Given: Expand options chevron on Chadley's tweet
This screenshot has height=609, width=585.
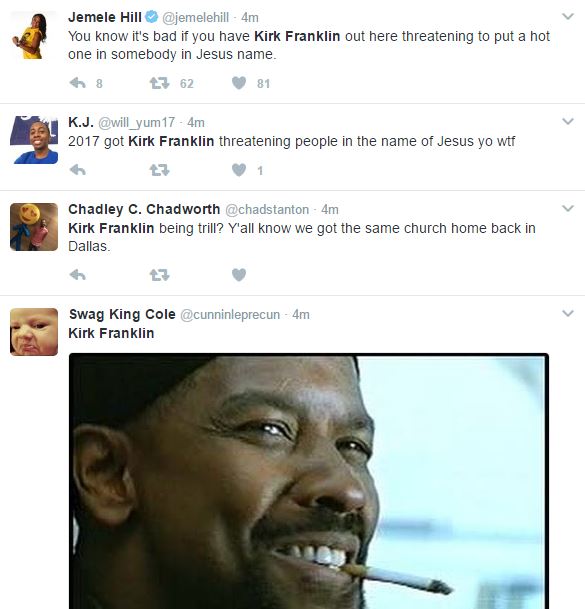Looking at the screenshot, I should [x=568, y=208].
